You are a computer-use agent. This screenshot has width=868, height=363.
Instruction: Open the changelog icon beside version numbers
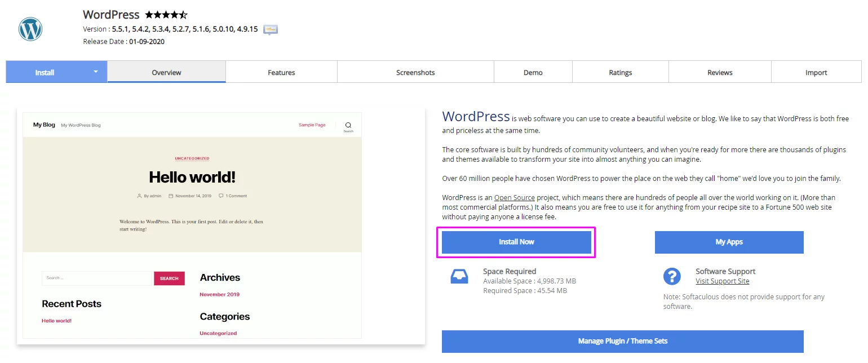point(271,29)
